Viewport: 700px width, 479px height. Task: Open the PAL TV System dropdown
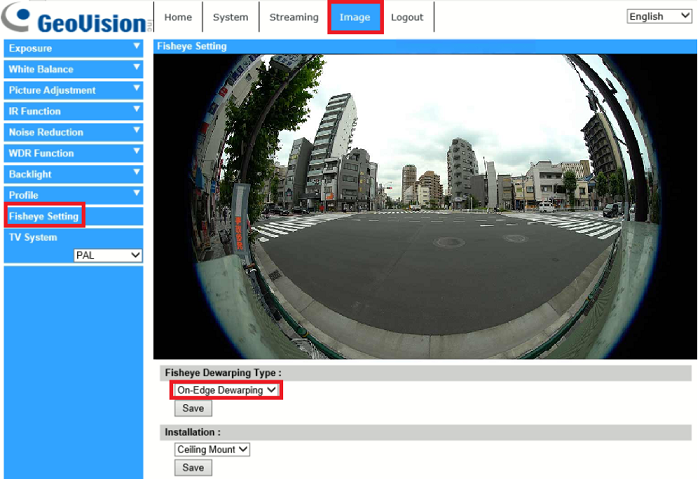[x=108, y=255]
